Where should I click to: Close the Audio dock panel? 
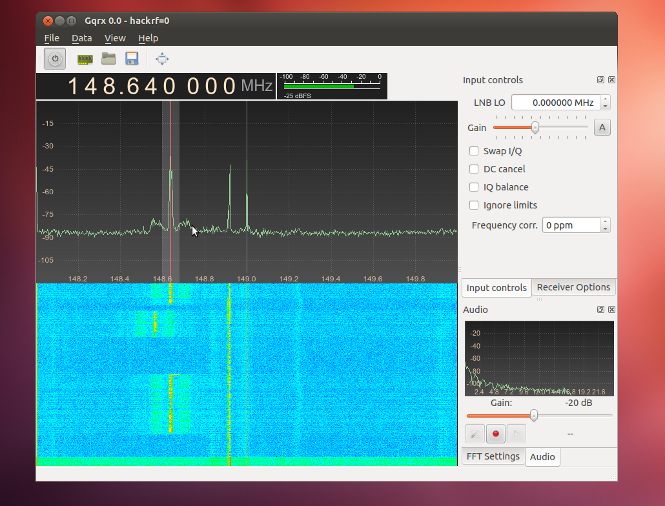[611, 310]
